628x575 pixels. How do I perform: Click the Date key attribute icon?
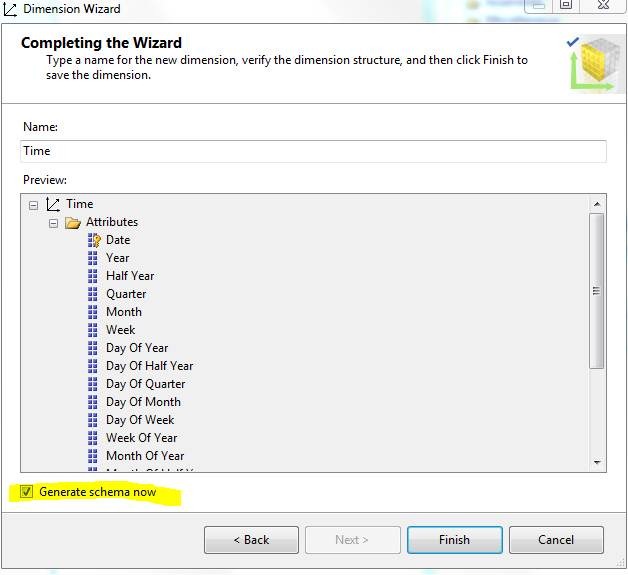(94, 240)
